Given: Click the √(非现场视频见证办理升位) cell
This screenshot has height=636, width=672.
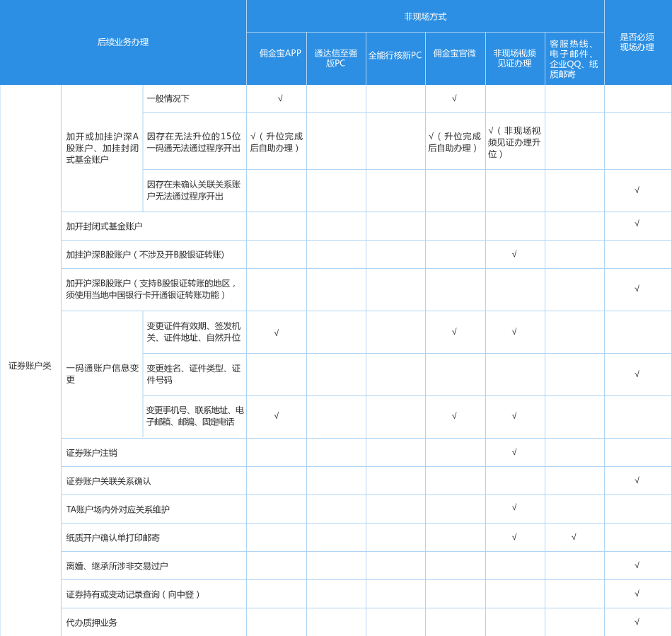Looking at the screenshot, I should [514, 142].
